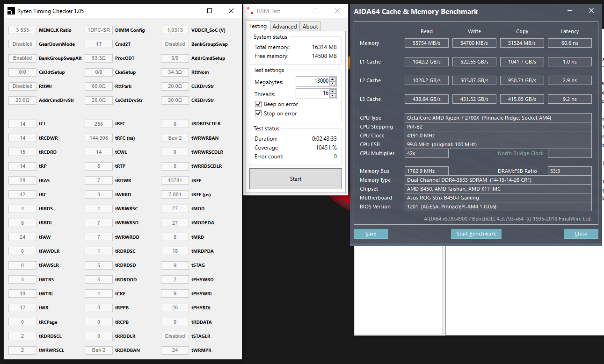The width and height of the screenshot is (604, 364).
Task: Click the RAM Test title bar icon
Action: tap(250, 11)
